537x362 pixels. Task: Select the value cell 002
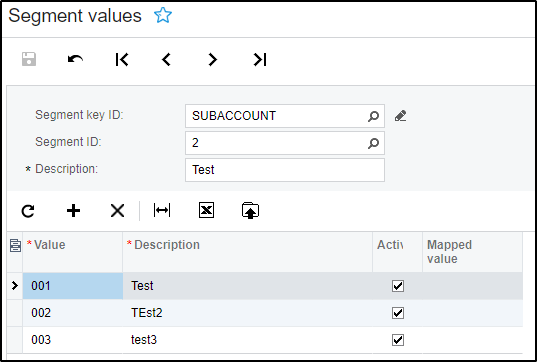73,313
